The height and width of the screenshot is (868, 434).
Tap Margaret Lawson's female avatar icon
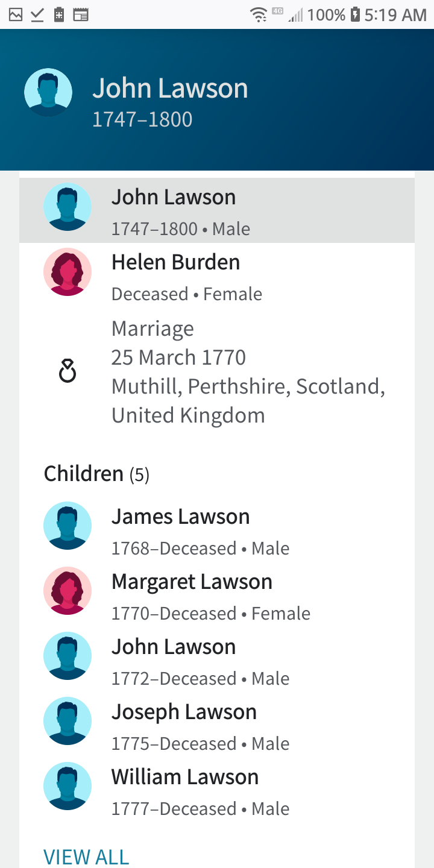coord(68,591)
